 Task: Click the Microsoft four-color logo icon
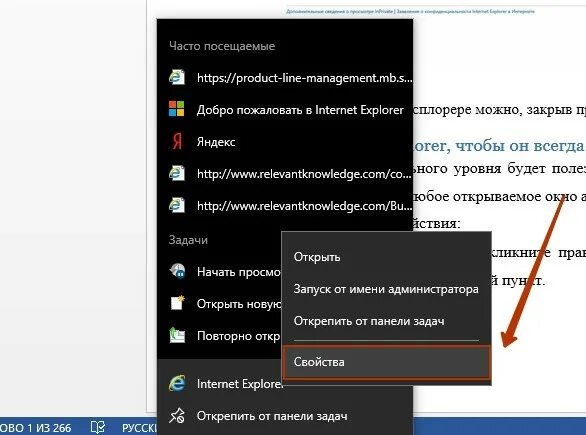[x=176, y=109]
